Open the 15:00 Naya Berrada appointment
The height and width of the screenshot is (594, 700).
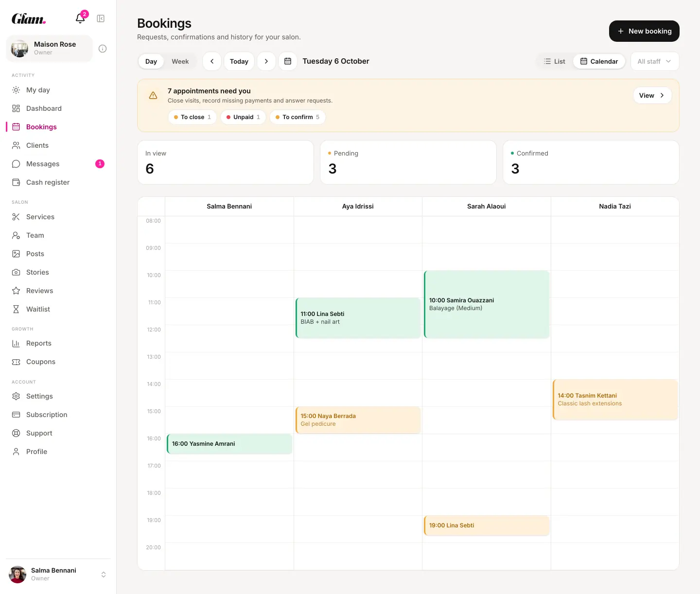(x=358, y=420)
